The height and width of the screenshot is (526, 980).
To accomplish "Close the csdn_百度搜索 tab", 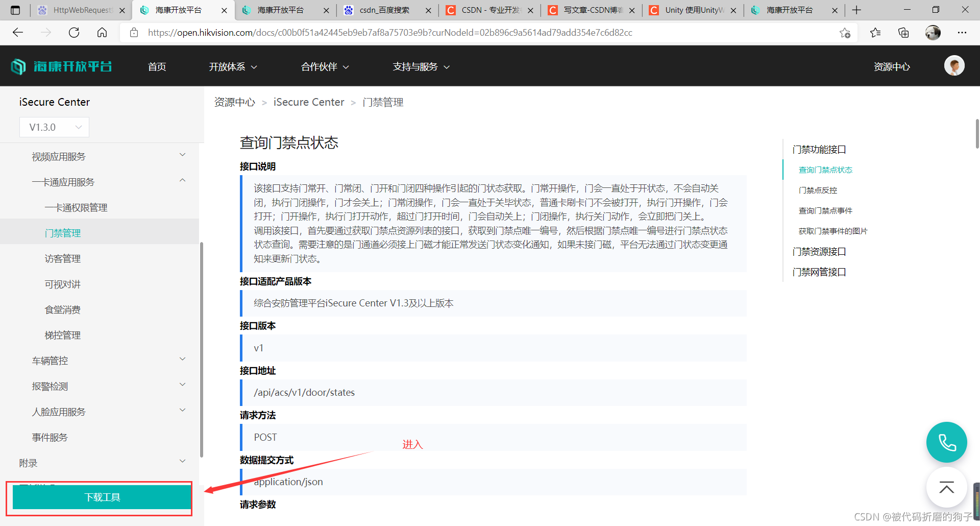I will pyautogui.click(x=428, y=10).
